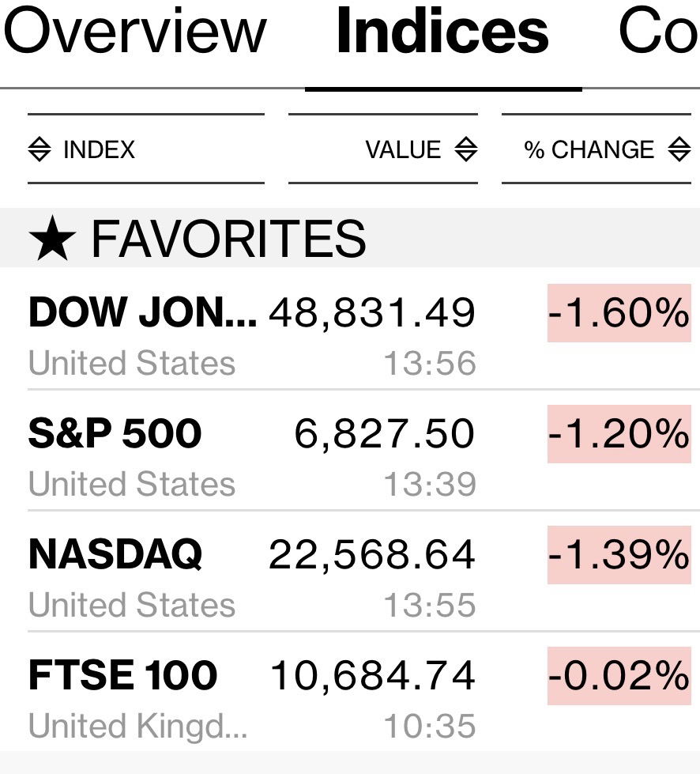
Task: Click the FAVORITES section header
Action: coord(228,239)
